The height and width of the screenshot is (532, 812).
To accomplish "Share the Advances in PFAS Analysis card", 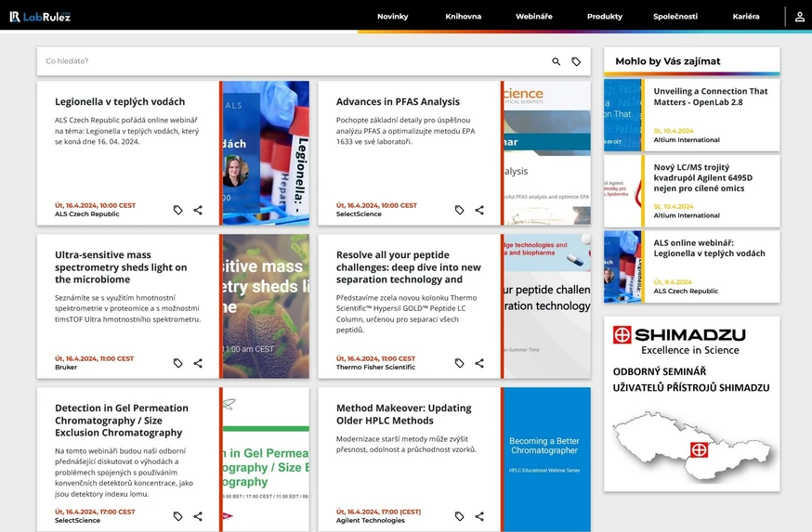I will pyautogui.click(x=479, y=210).
